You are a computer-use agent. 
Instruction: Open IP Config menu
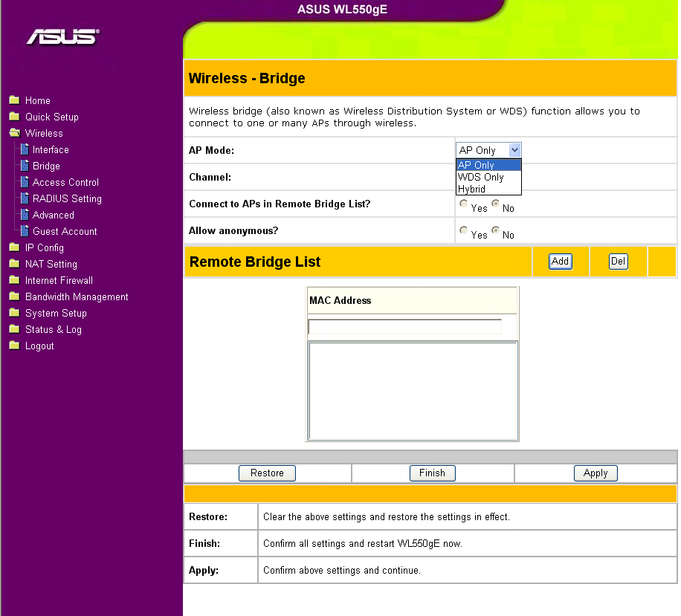point(45,248)
